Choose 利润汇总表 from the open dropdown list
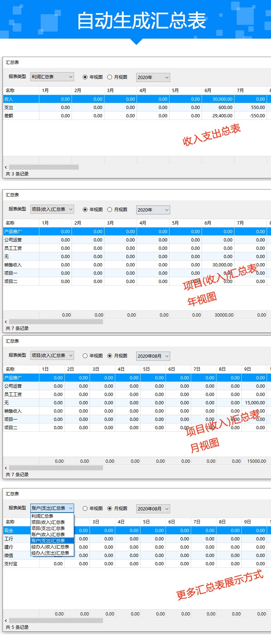 pos(52,516)
